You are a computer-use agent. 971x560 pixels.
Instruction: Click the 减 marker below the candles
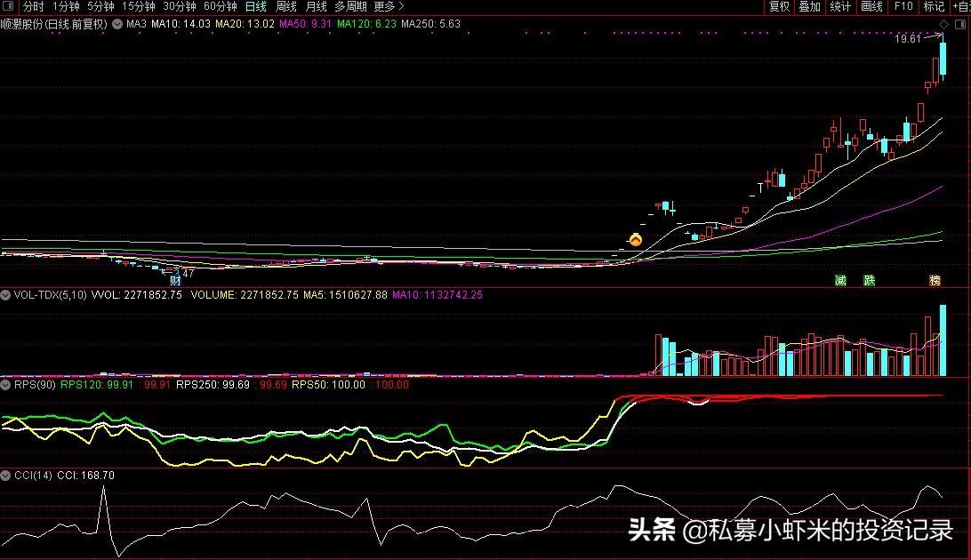(840, 280)
